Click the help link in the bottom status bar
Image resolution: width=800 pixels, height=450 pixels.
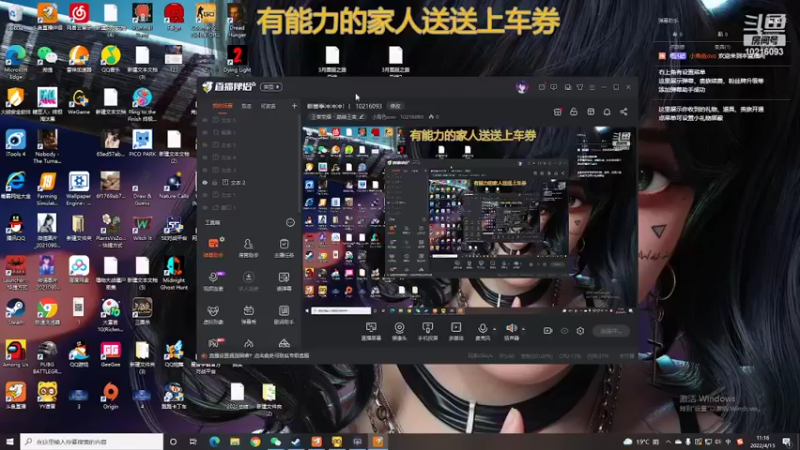259,356
